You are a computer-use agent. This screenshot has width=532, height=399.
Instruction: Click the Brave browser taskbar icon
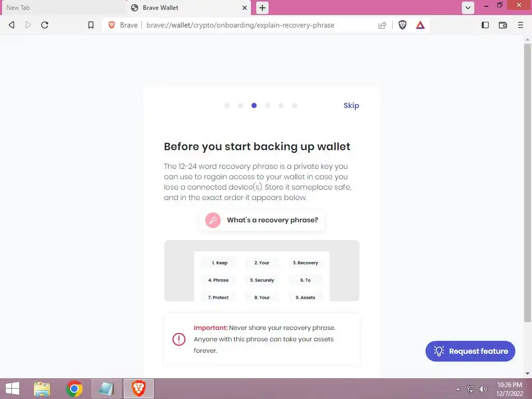click(x=138, y=389)
